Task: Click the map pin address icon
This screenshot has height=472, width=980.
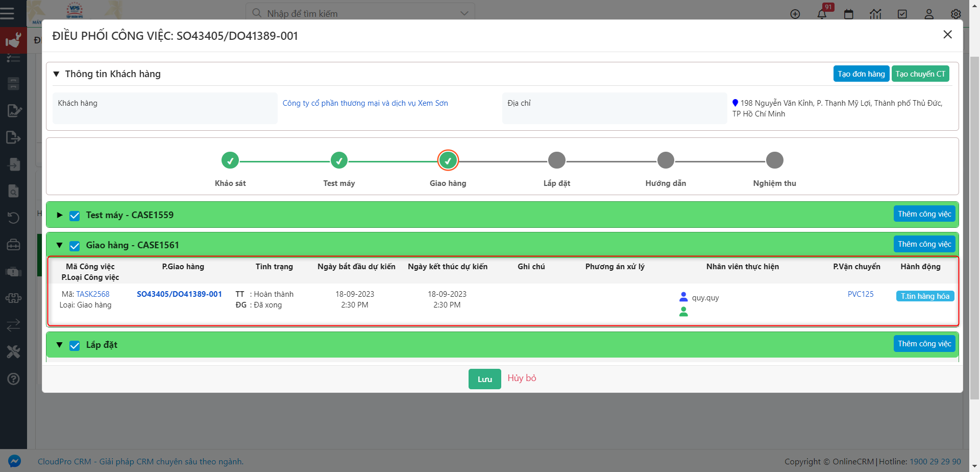Action: 735,103
